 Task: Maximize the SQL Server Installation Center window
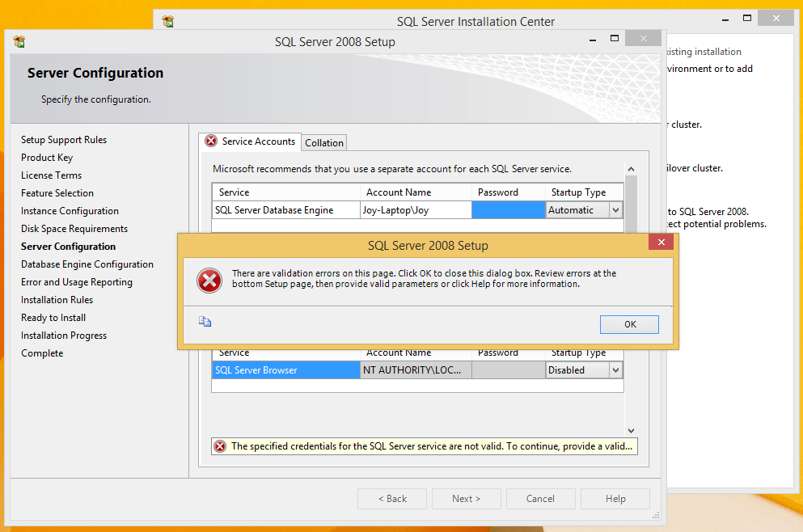pyautogui.click(x=747, y=19)
